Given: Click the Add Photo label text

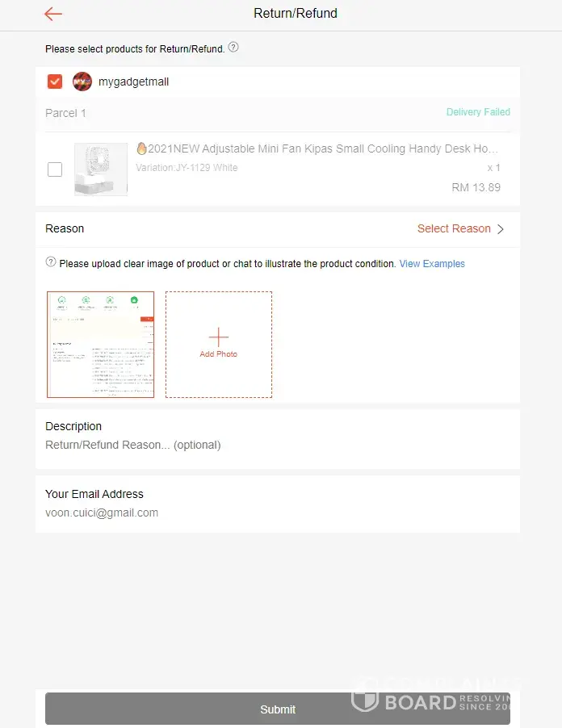Looking at the screenshot, I should (x=218, y=354).
